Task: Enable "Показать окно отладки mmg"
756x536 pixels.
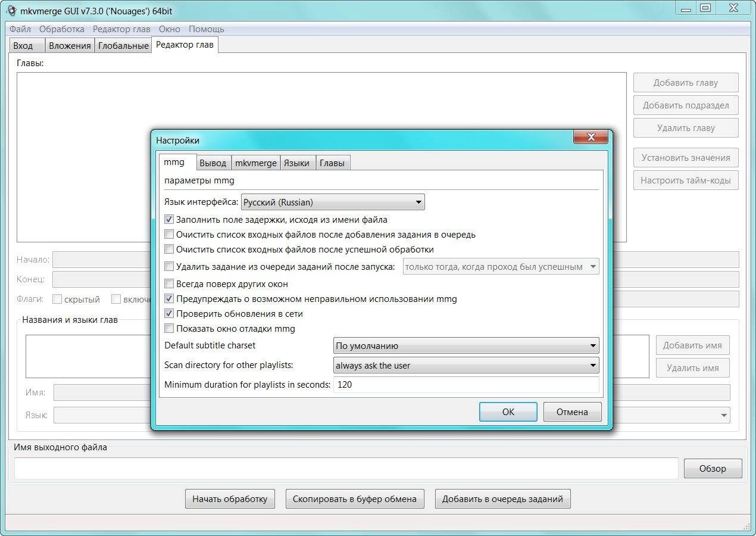Action: point(169,329)
